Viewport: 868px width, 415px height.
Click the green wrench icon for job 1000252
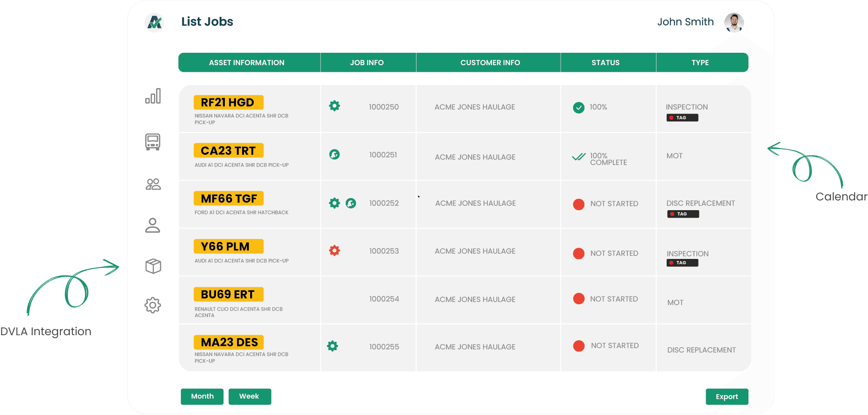(x=351, y=203)
